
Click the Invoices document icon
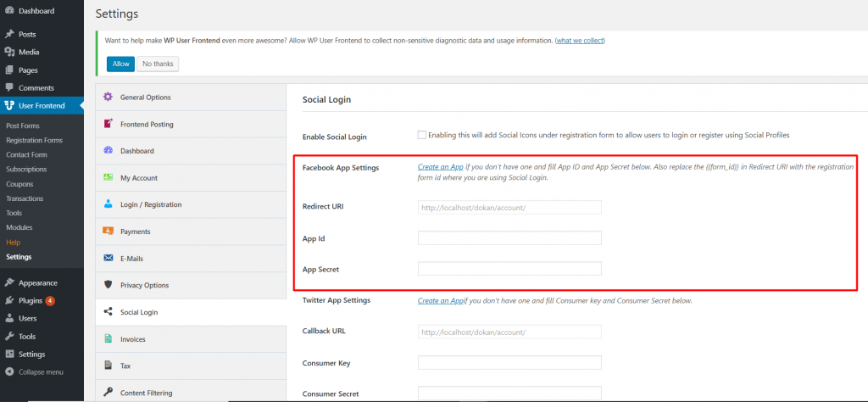(x=108, y=339)
